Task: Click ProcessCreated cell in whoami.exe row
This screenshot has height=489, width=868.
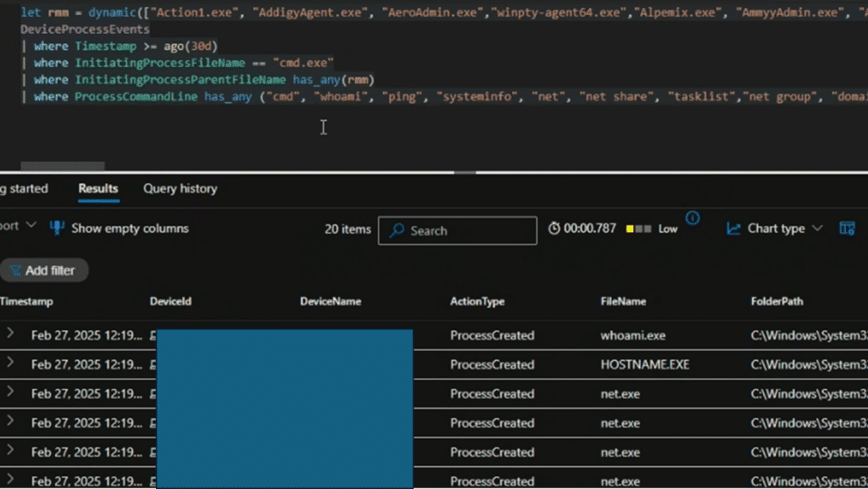Action: pyautogui.click(x=492, y=336)
